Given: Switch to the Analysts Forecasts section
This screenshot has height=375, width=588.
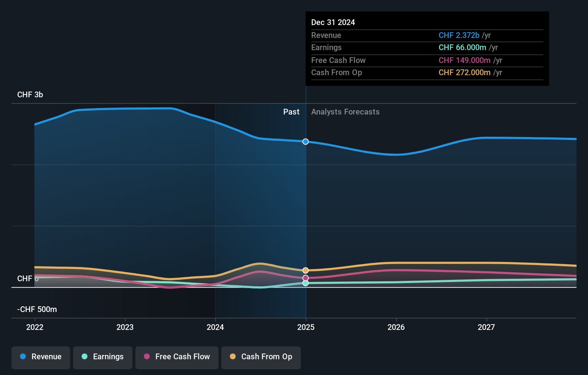Looking at the screenshot, I should [x=345, y=112].
